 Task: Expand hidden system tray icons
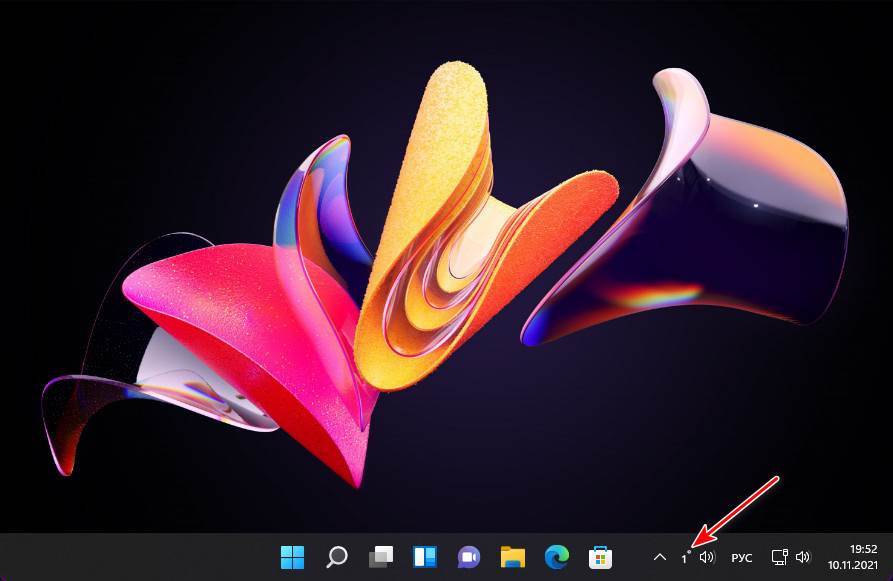[659, 557]
